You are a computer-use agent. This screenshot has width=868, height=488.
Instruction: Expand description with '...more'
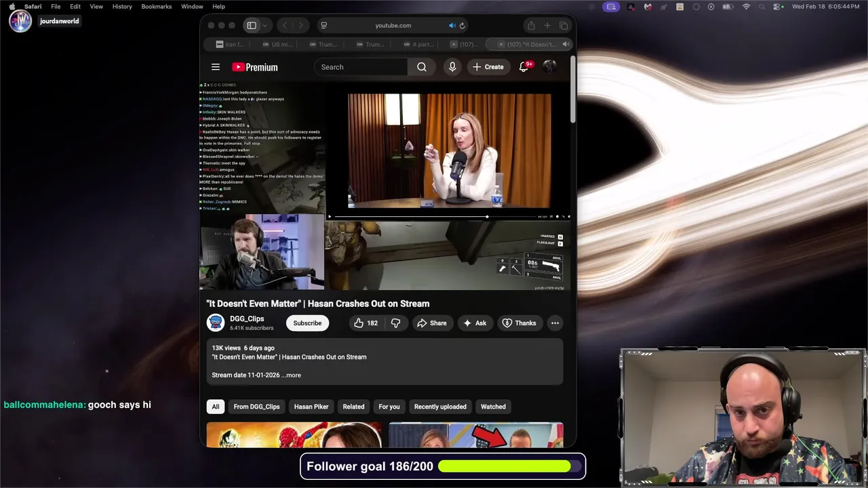pos(292,375)
